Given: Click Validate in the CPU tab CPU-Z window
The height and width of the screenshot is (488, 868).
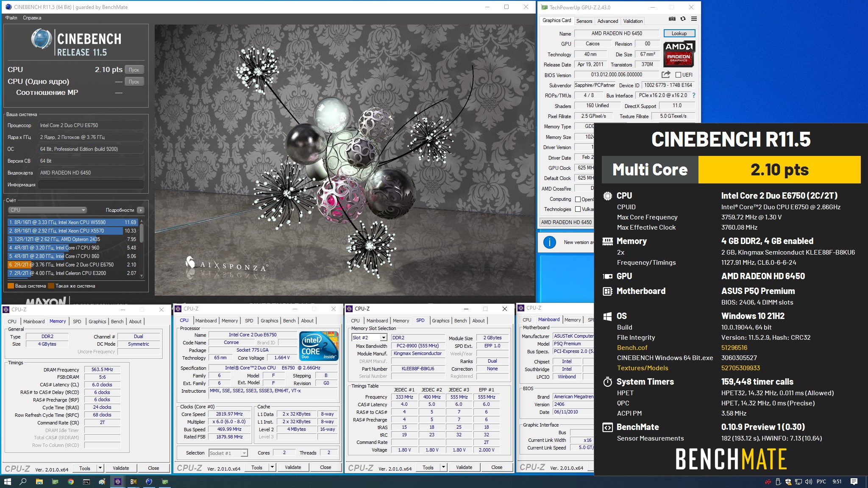Looking at the screenshot, I should coord(293,467).
